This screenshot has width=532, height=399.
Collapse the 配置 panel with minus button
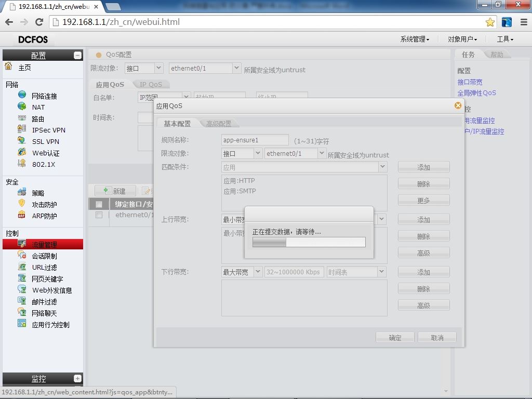[x=77, y=55]
